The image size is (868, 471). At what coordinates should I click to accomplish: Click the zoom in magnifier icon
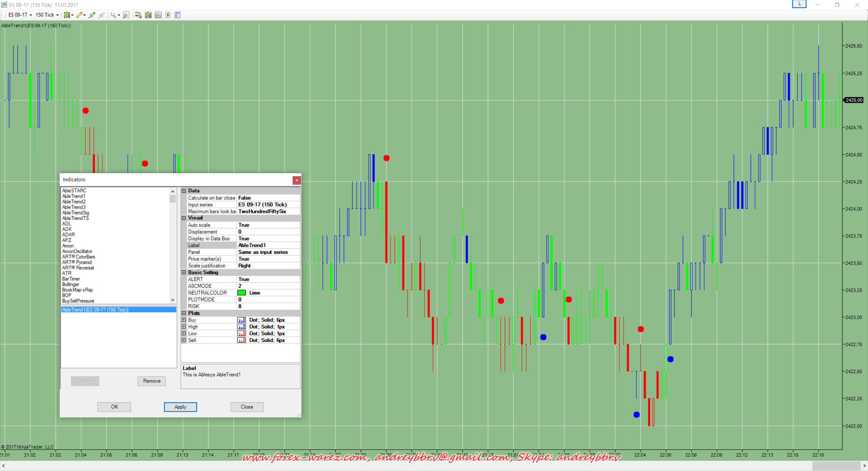tap(92, 15)
